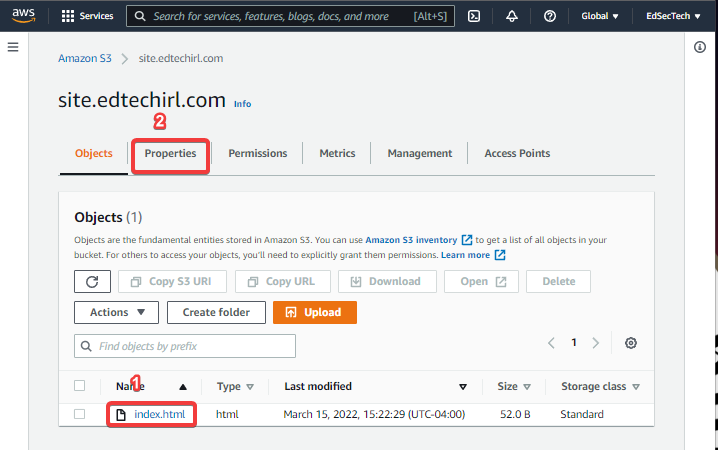Click the site.edtechirl.com breadcrumb text
The width and height of the screenshot is (718, 450).
pyautogui.click(x=181, y=58)
